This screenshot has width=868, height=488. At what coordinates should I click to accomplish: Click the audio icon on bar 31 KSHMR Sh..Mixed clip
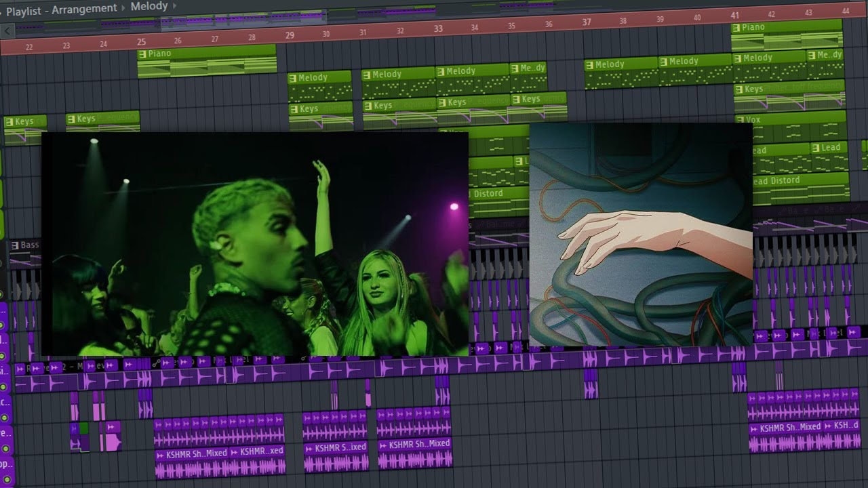[383, 445]
